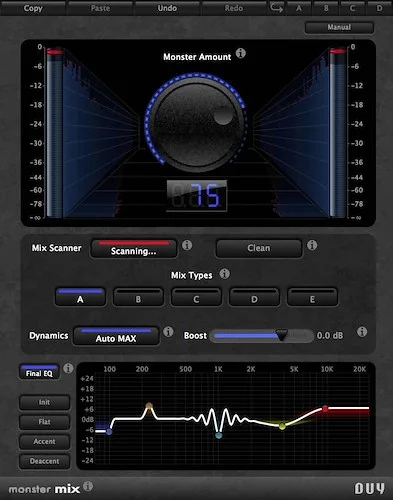
Task: Select Mix Type A
Action: pyautogui.click(x=80, y=297)
